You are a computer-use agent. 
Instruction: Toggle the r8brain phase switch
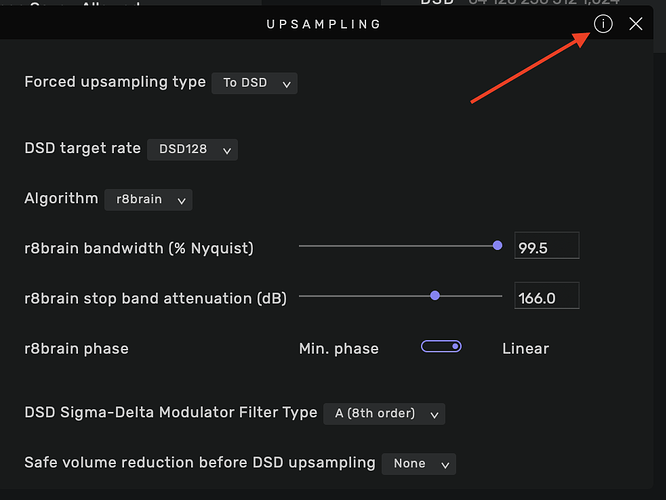pyautogui.click(x=441, y=347)
